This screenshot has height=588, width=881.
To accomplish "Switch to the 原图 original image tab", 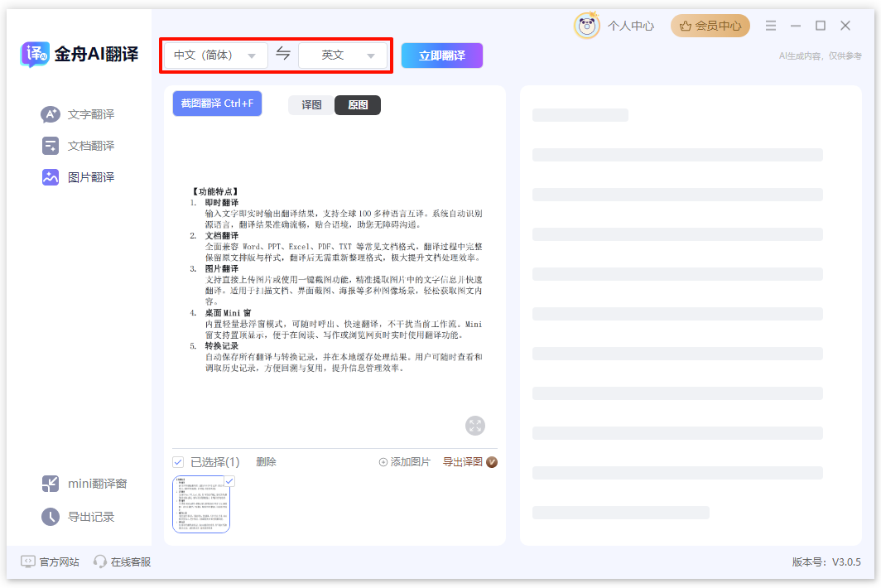I will pos(357,105).
